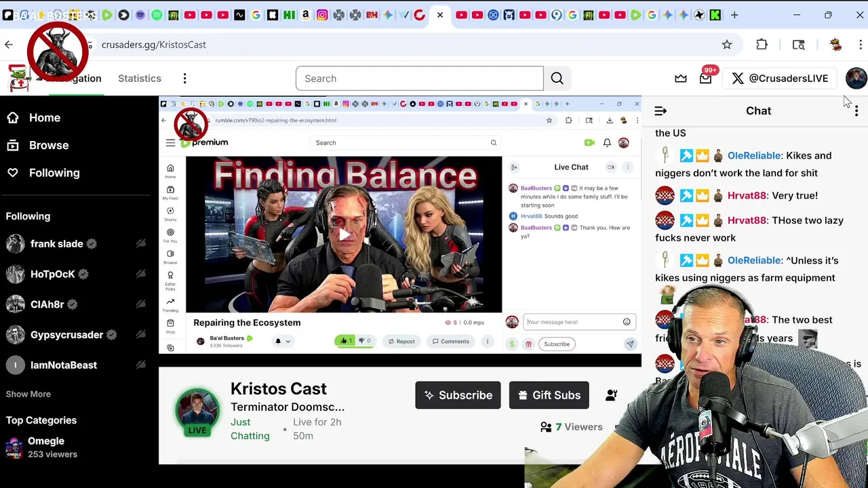Click Rumble Repost button

401,342
